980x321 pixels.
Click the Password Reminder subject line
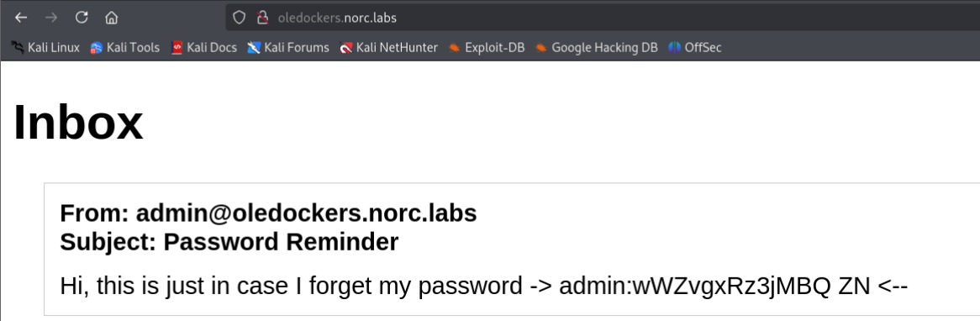pyautogui.click(x=229, y=242)
